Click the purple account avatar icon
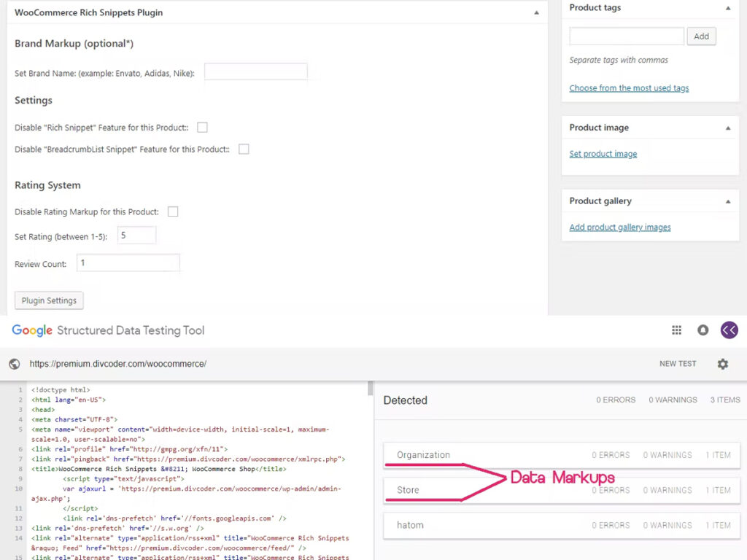Viewport: 747px width, 560px height. point(729,330)
